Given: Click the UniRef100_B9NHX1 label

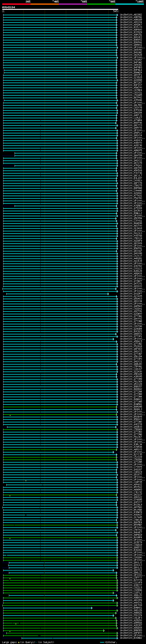Looking at the screenshot, I should pyautogui.click(x=131, y=608).
